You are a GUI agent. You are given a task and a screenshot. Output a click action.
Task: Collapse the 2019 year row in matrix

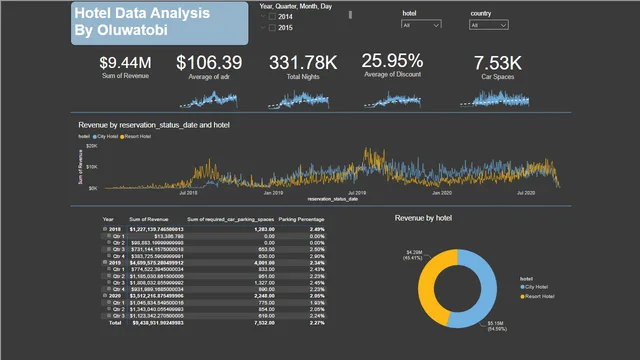click(105, 262)
